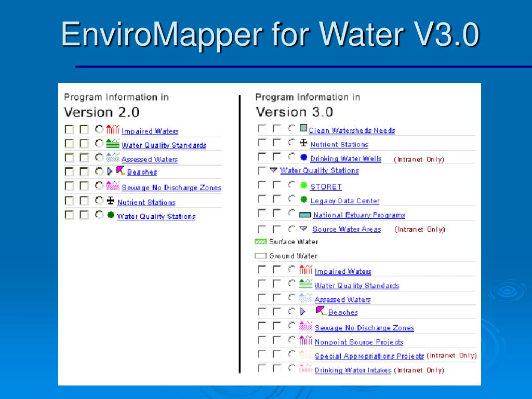Click the 'Version 3.0' heading
Image resolution: width=532 pixels, height=399 pixels.
pyautogui.click(x=294, y=112)
